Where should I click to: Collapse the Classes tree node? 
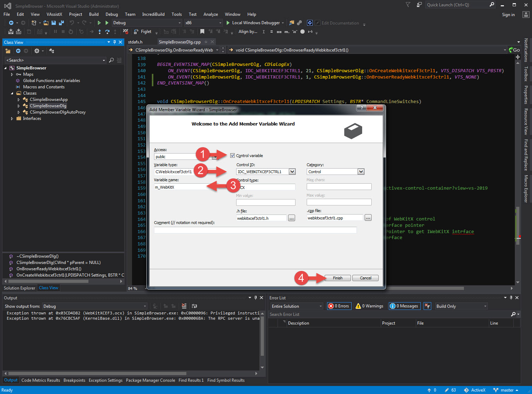(12, 93)
